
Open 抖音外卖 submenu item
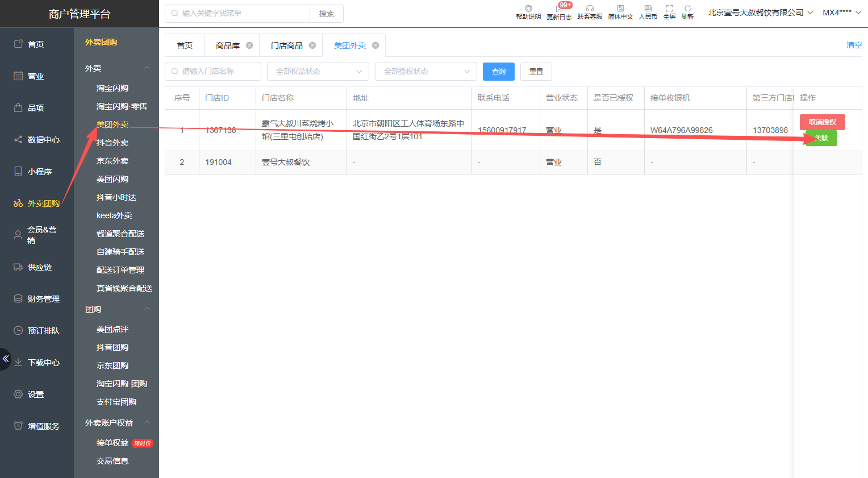tap(112, 143)
